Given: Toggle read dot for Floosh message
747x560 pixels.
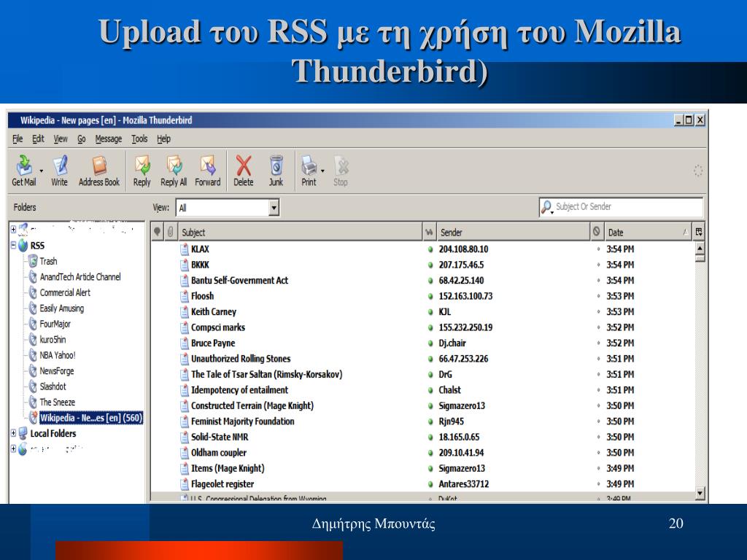Looking at the screenshot, I should [430, 296].
